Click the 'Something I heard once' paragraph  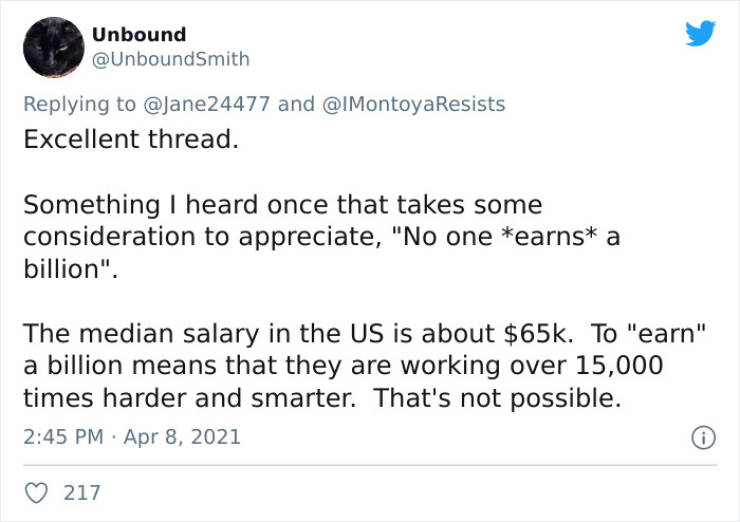[321, 237]
